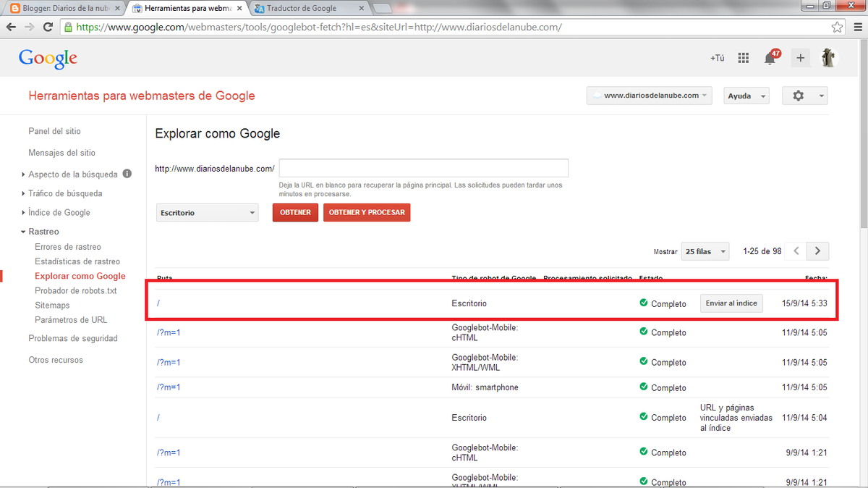Open the 25 filas rows dropdown
868x488 pixels.
tap(705, 251)
